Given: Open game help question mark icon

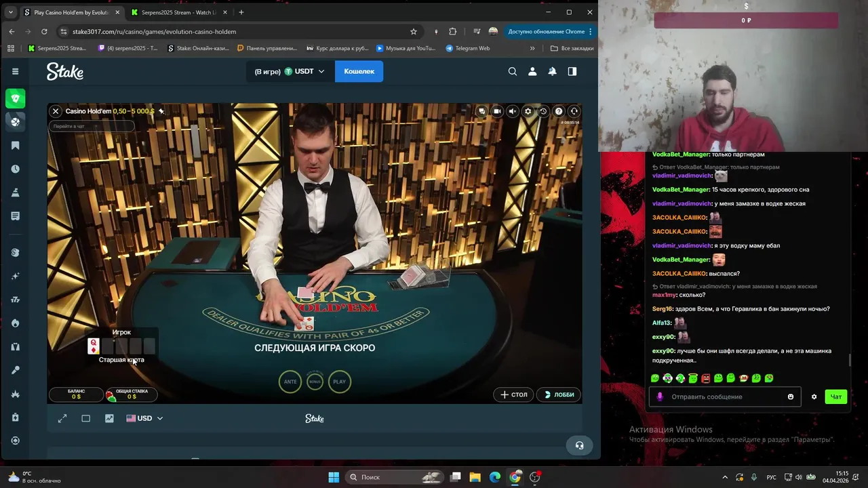Looking at the screenshot, I should coord(559,111).
